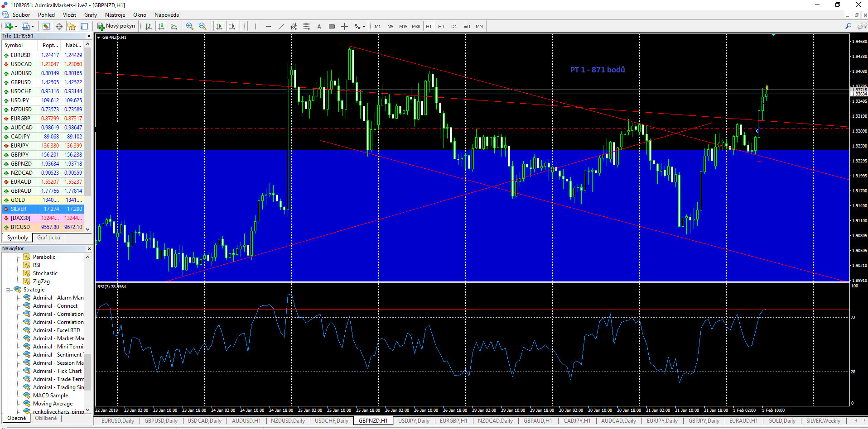Pick the text label tool A

tap(319, 26)
